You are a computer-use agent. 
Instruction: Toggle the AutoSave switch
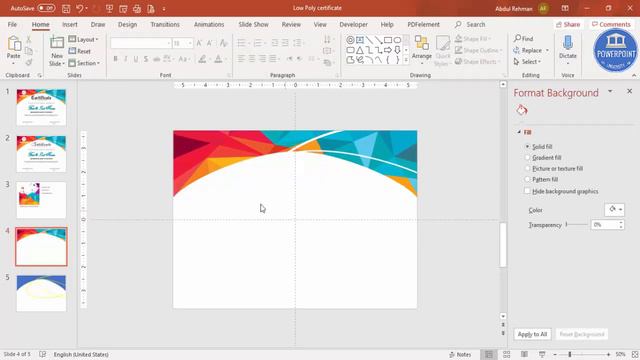point(47,8)
